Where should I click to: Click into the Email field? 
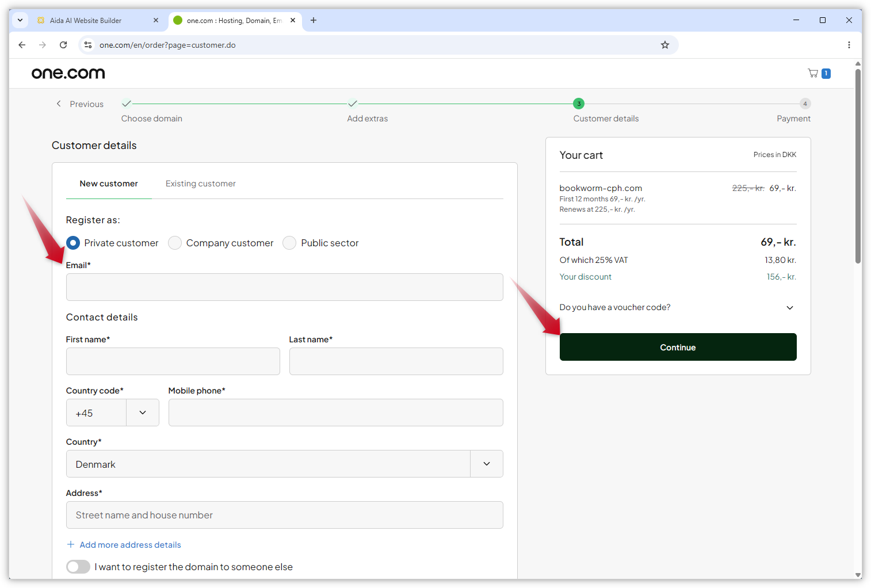point(285,287)
